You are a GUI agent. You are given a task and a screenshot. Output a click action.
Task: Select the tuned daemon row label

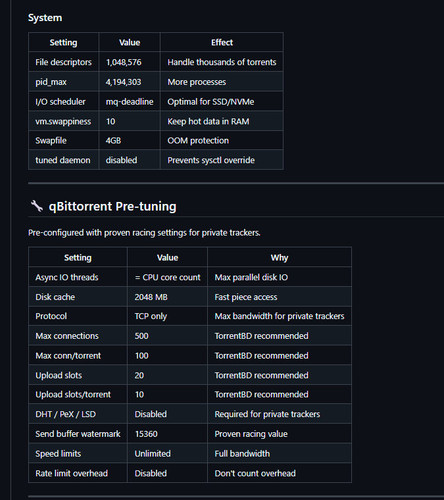(63, 160)
